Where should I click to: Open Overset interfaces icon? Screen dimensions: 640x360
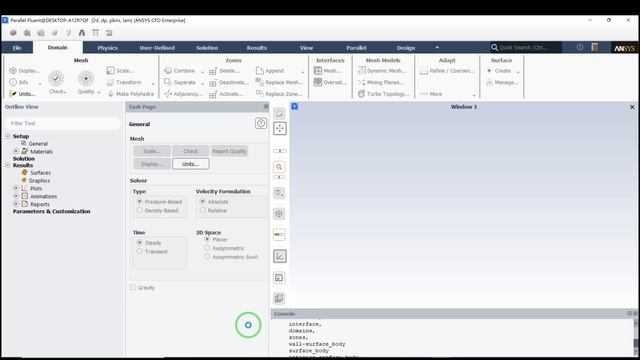[x=318, y=82]
